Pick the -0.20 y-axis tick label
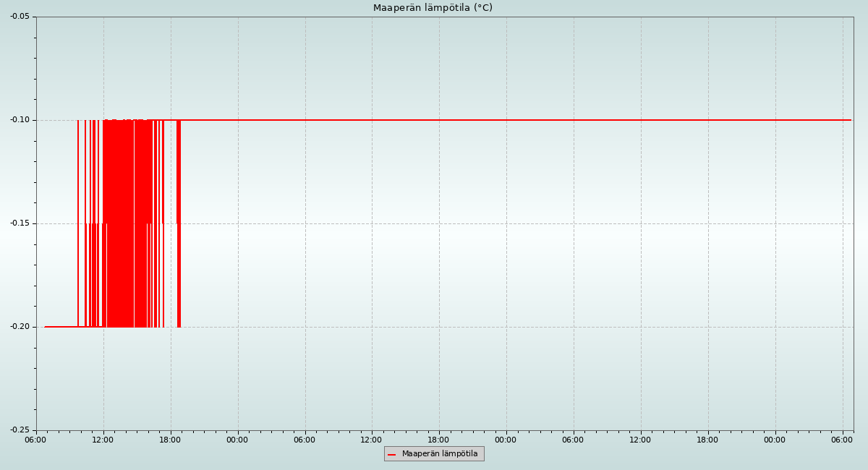 [20, 327]
